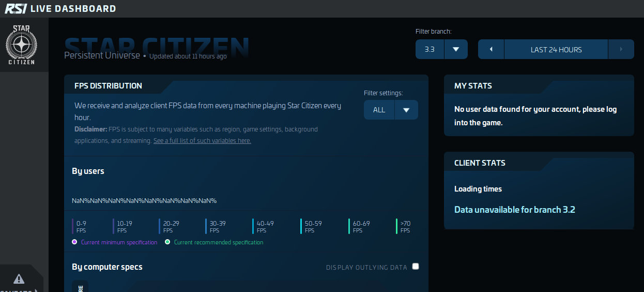Toggle the Current recommended specification legend
This screenshot has width=644, height=292.
pyautogui.click(x=218, y=242)
